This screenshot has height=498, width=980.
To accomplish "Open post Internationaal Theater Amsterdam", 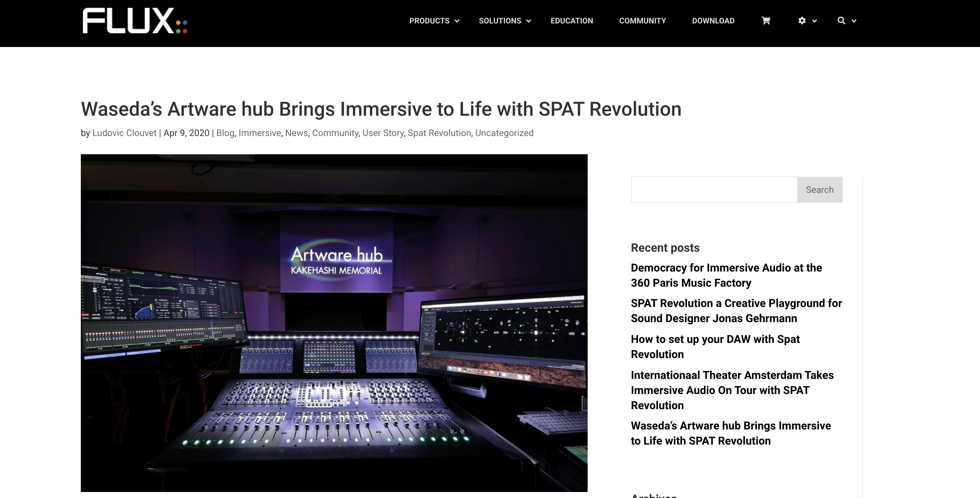I will click(732, 390).
